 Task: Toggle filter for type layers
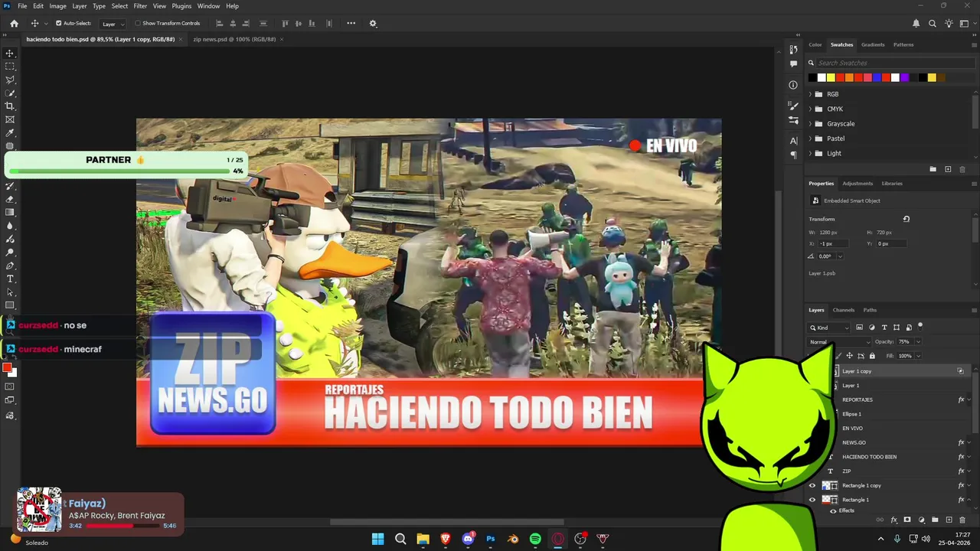[884, 328]
